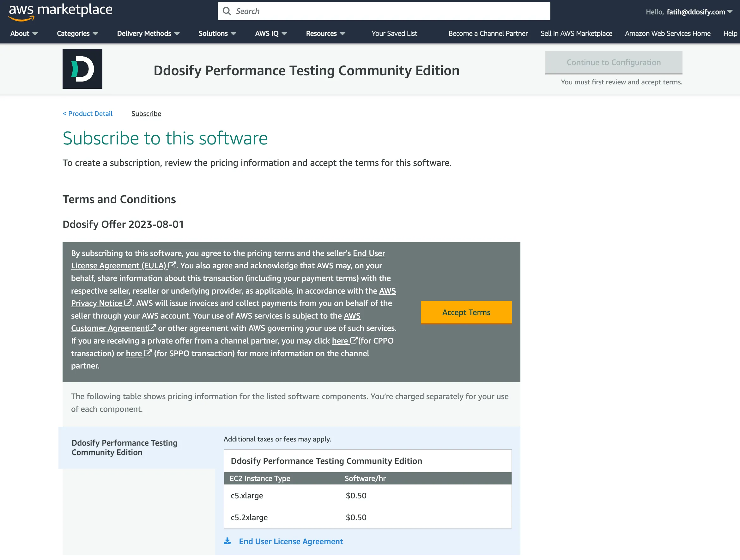Click the Subscribe breadcrumb link
Viewport: 740px width, 560px height.
(x=146, y=114)
